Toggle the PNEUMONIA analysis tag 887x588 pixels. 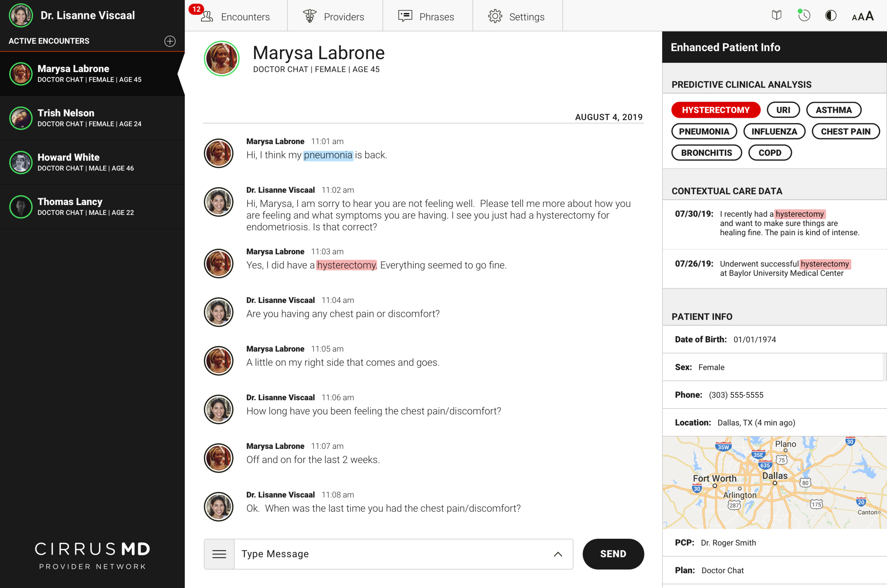click(x=704, y=131)
